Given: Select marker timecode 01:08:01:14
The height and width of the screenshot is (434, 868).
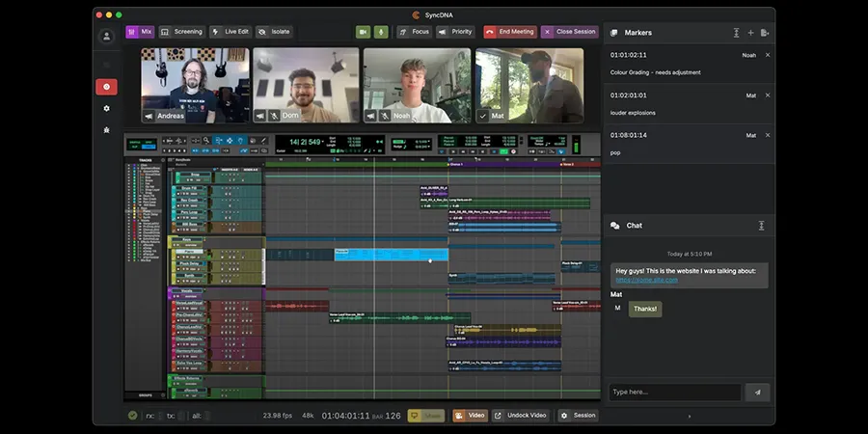Looking at the screenshot, I should coord(628,135).
